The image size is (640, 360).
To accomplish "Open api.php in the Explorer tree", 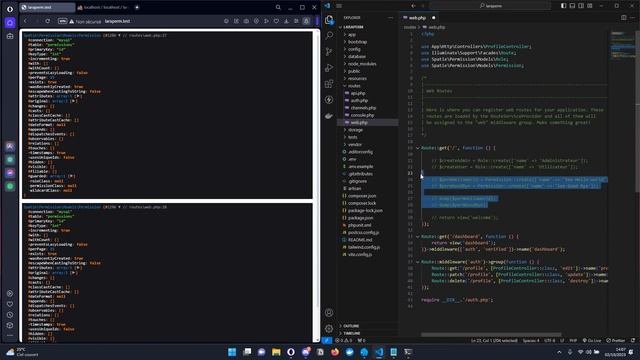I will point(358,93).
